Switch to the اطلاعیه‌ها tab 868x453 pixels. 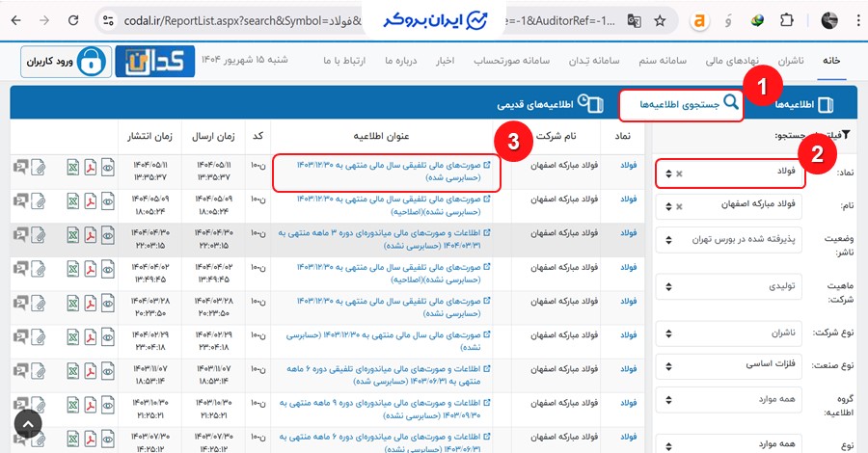point(803,104)
